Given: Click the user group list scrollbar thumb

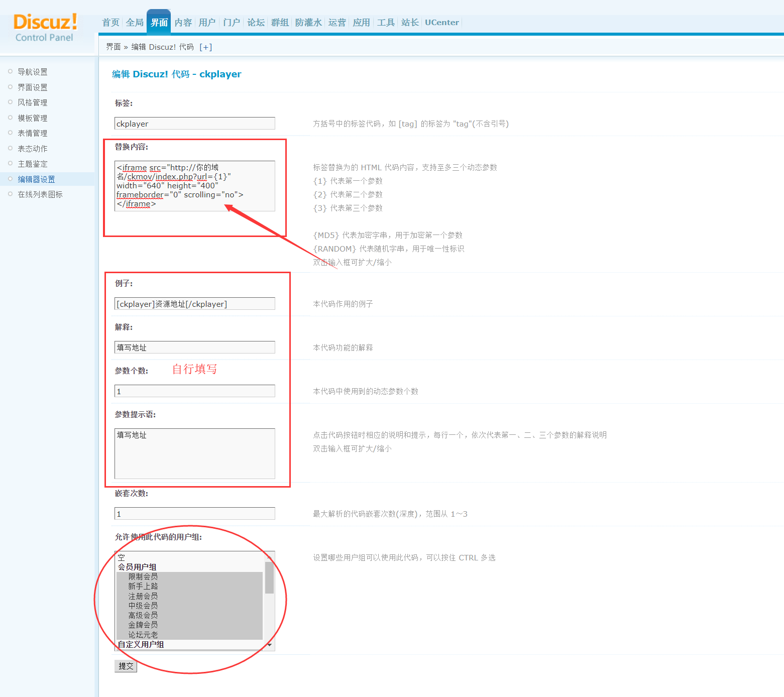Looking at the screenshot, I should pos(269,577).
